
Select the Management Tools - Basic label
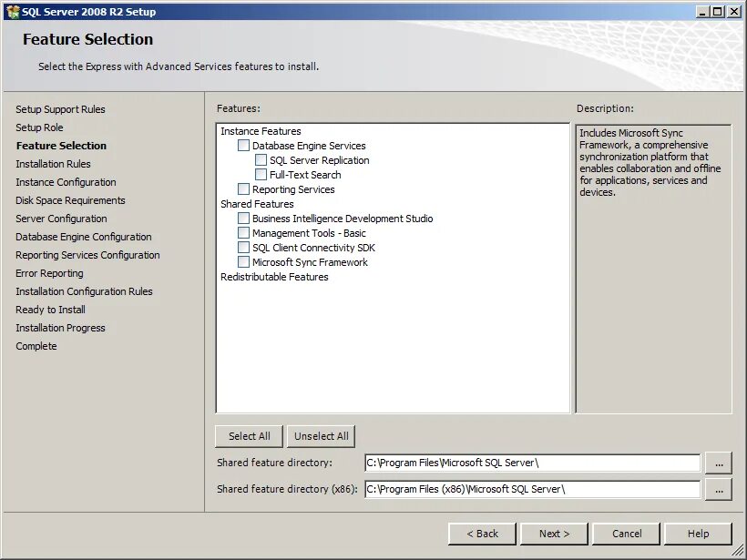(x=309, y=233)
